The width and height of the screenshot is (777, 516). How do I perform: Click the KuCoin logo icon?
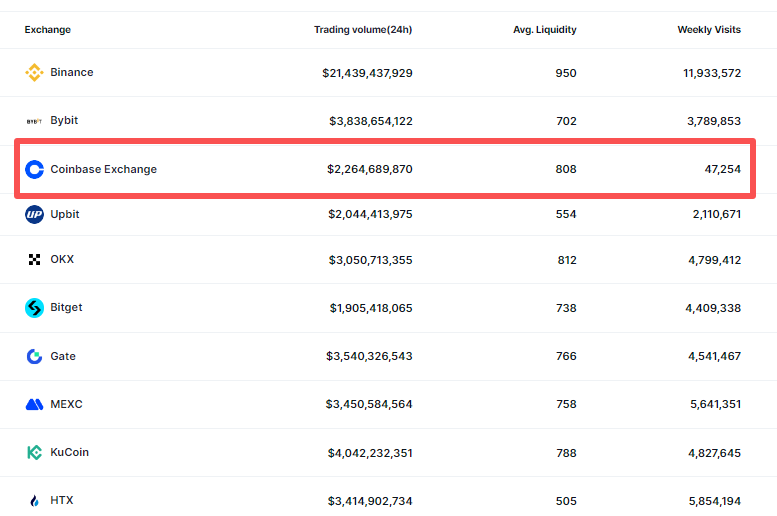34,453
